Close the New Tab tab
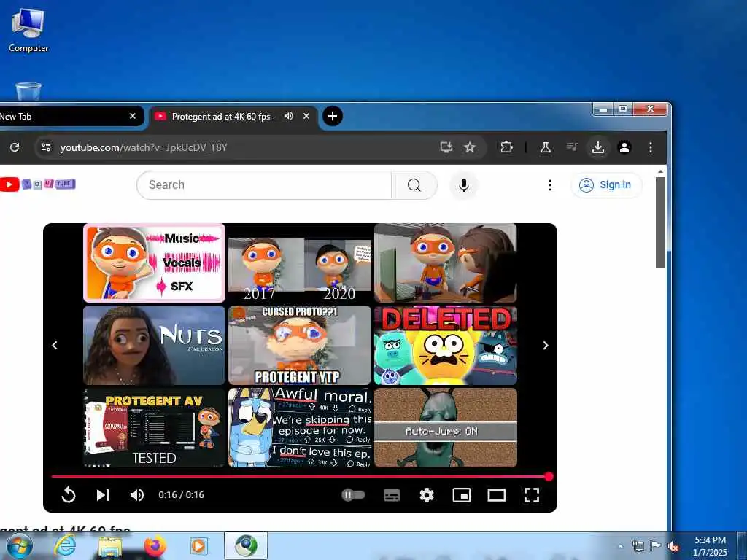 pos(133,116)
